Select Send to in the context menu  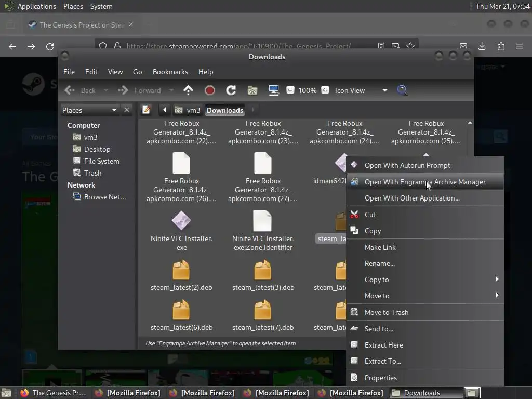[x=425, y=329]
